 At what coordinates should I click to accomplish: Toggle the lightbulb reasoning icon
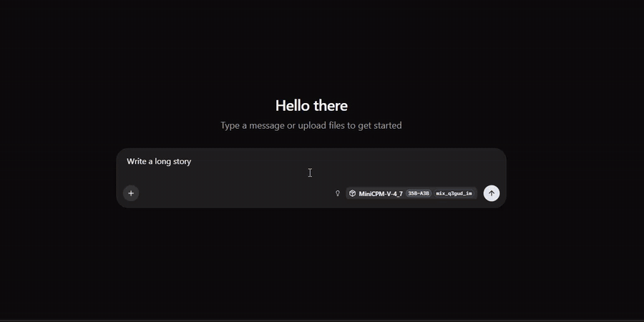click(x=338, y=193)
